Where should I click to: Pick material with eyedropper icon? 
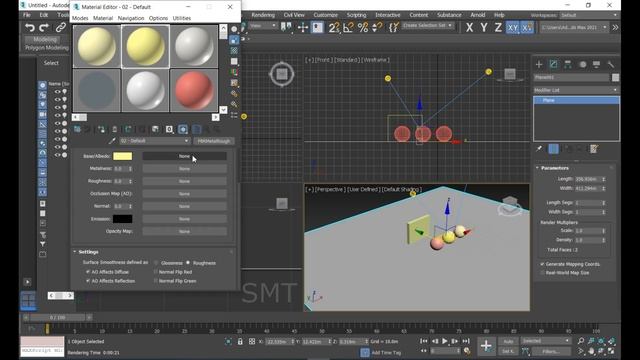pos(112,141)
